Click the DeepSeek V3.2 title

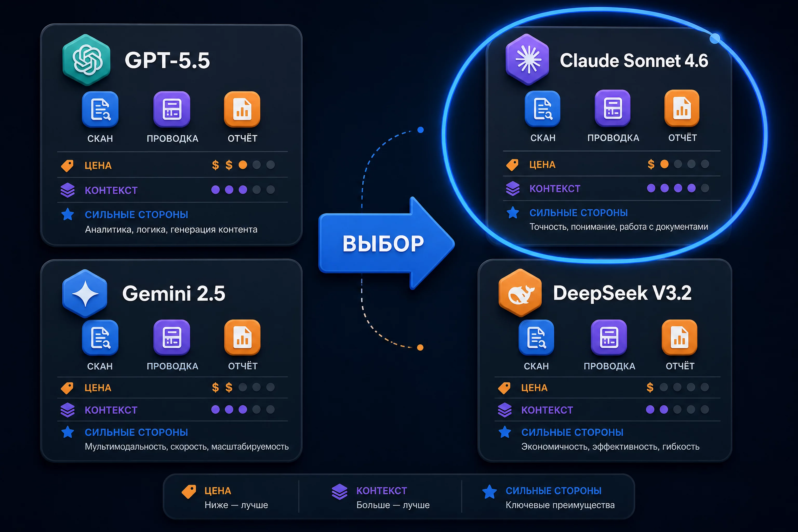coord(622,293)
